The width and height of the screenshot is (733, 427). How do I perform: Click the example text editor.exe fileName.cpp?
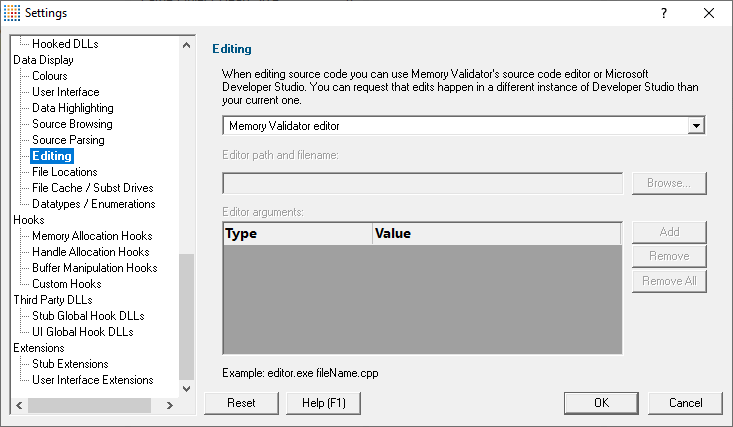pyautogui.click(x=323, y=373)
